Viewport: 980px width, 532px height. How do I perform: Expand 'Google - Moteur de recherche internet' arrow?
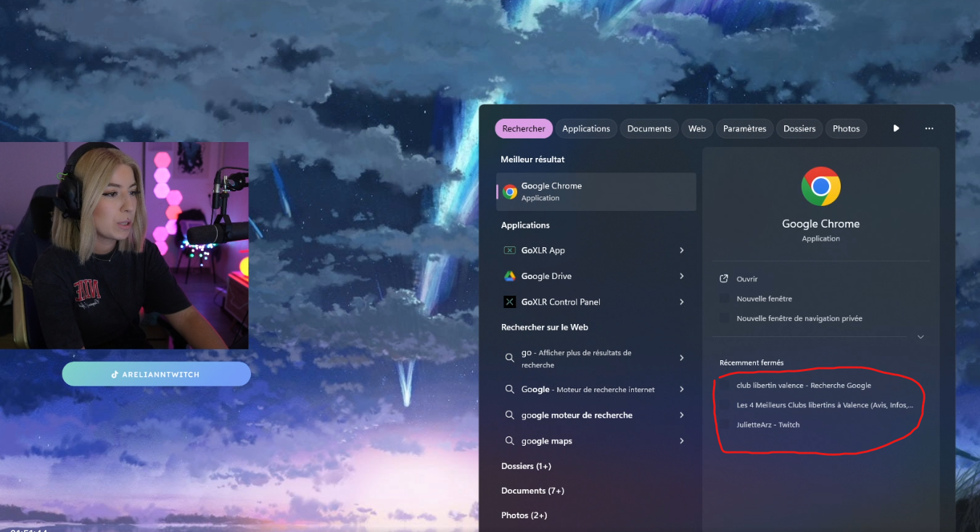pyautogui.click(x=682, y=389)
